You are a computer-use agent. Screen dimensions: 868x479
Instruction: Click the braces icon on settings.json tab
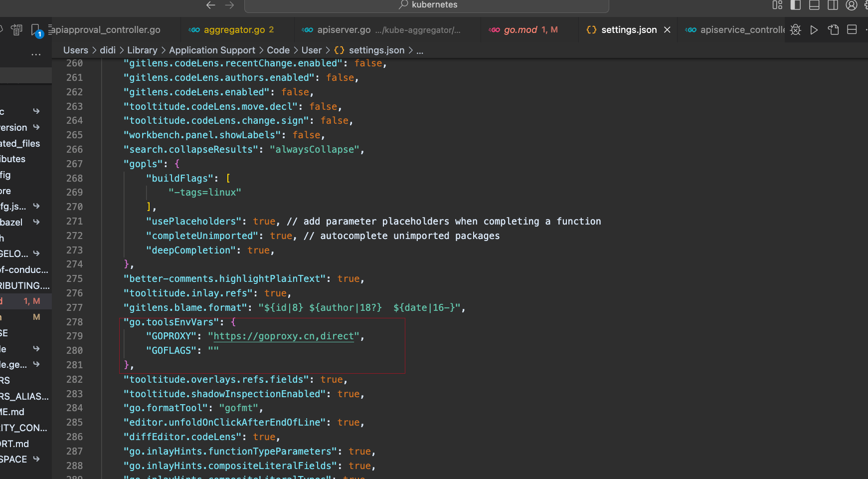tap(591, 30)
